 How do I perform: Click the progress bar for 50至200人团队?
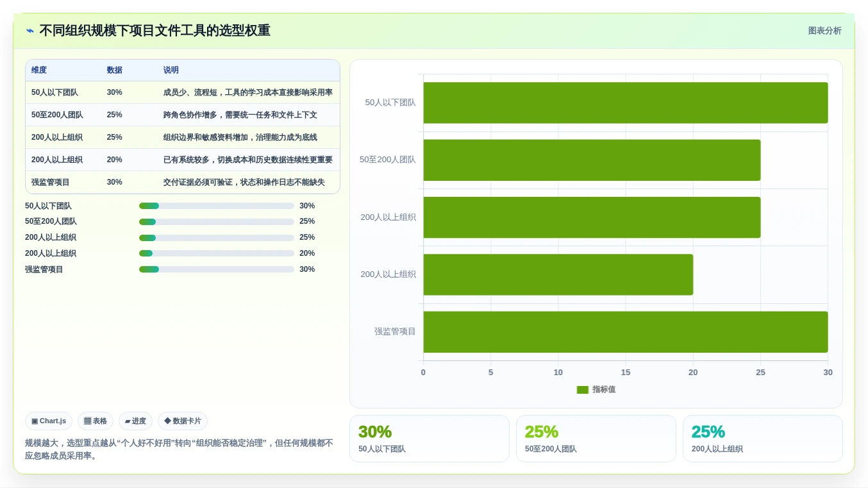(x=217, y=221)
